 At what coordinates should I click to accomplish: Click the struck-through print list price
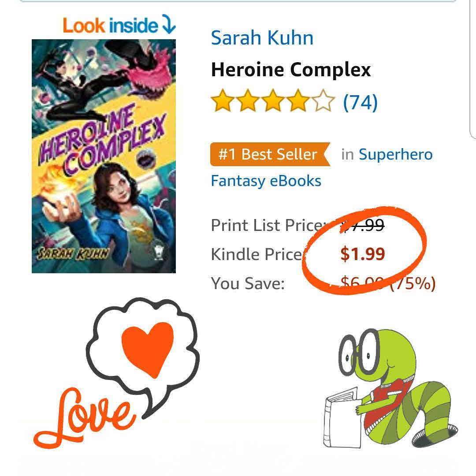362,226
